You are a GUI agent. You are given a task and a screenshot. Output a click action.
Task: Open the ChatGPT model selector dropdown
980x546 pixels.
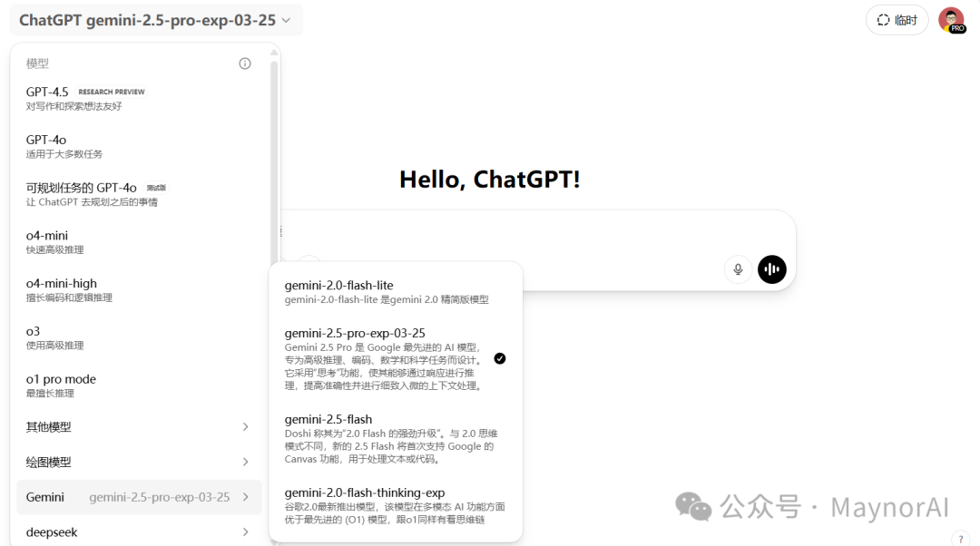coord(156,20)
